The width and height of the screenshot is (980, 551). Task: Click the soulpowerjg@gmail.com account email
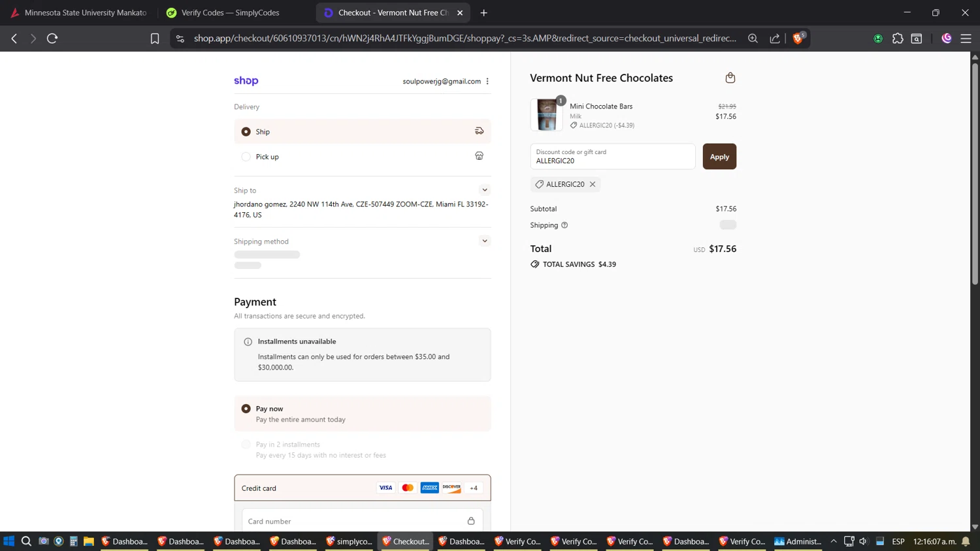pos(442,81)
